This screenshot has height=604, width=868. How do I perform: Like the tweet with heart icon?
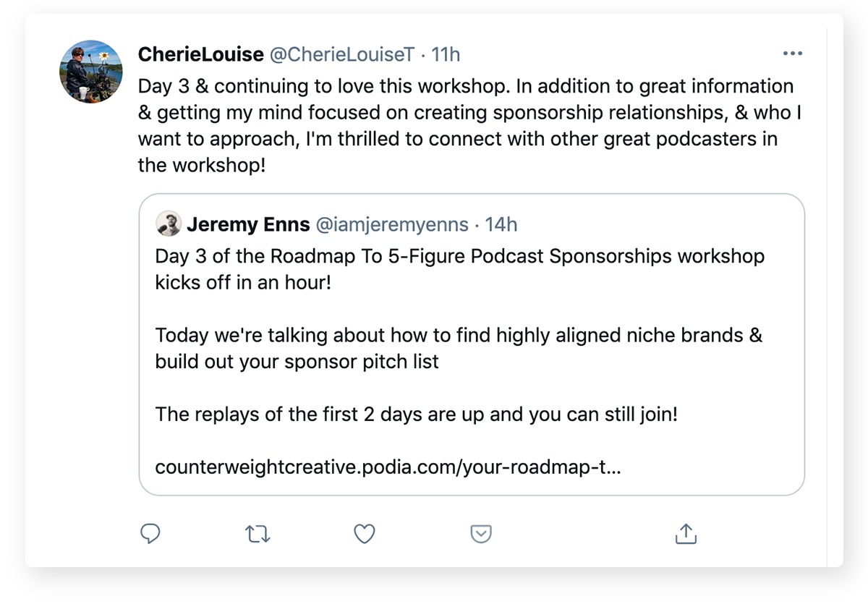[x=364, y=534]
